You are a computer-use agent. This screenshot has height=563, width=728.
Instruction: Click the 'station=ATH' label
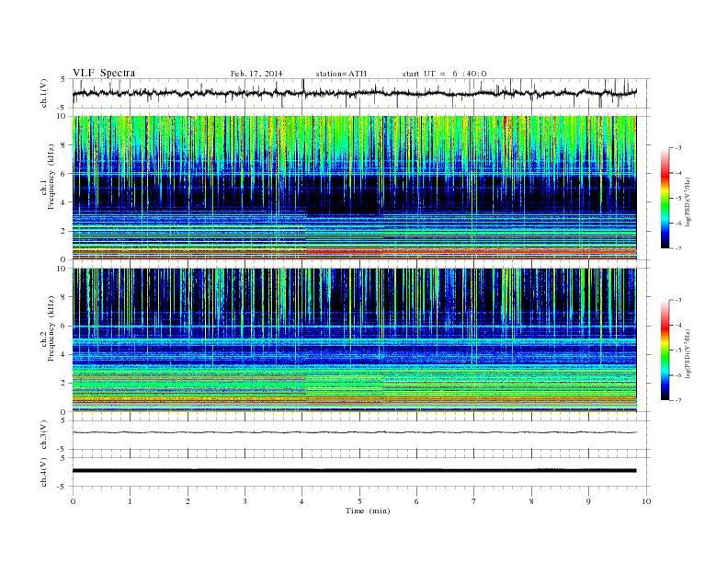click(341, 74)
